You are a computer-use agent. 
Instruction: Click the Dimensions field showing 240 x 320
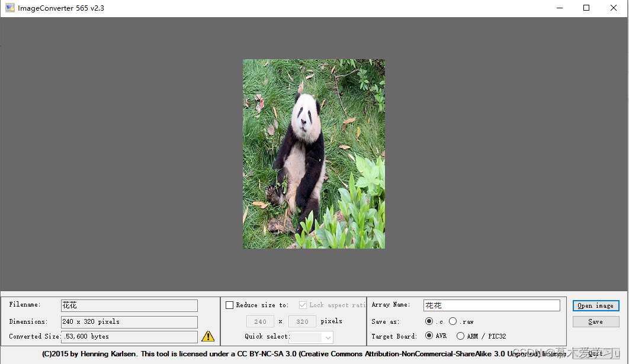coord(129,321)
